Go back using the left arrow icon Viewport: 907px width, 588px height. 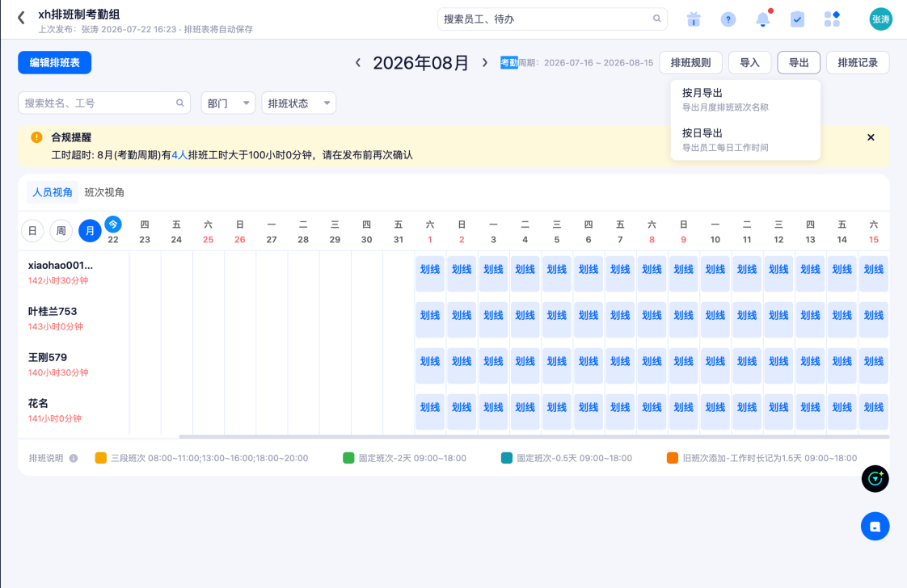click(x=21, y=18)
